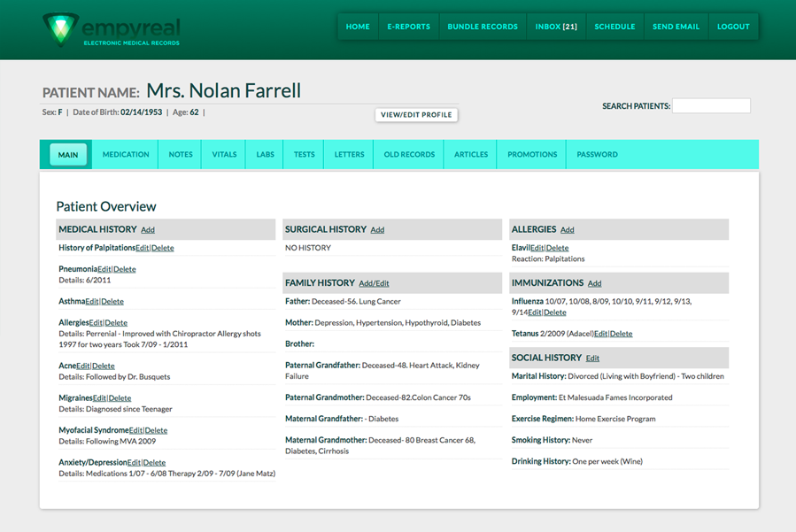Click the Empyreal shield logo

click(x=60, y=29)
